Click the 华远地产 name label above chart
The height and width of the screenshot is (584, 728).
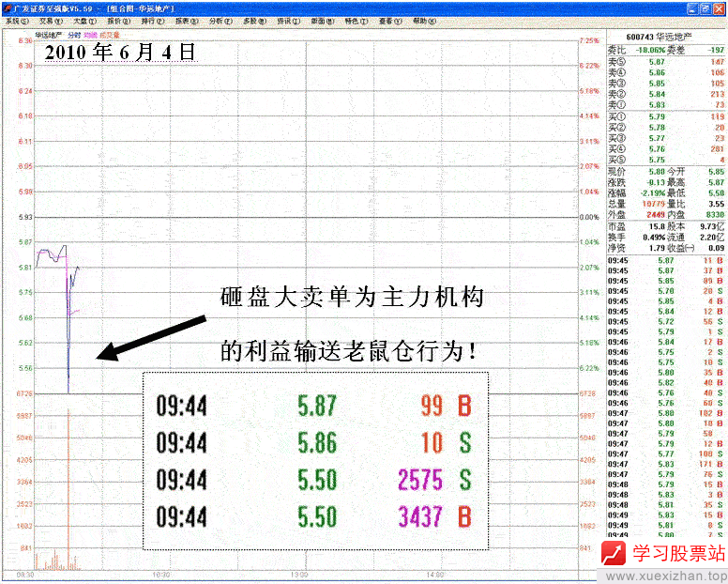(49, 35)
